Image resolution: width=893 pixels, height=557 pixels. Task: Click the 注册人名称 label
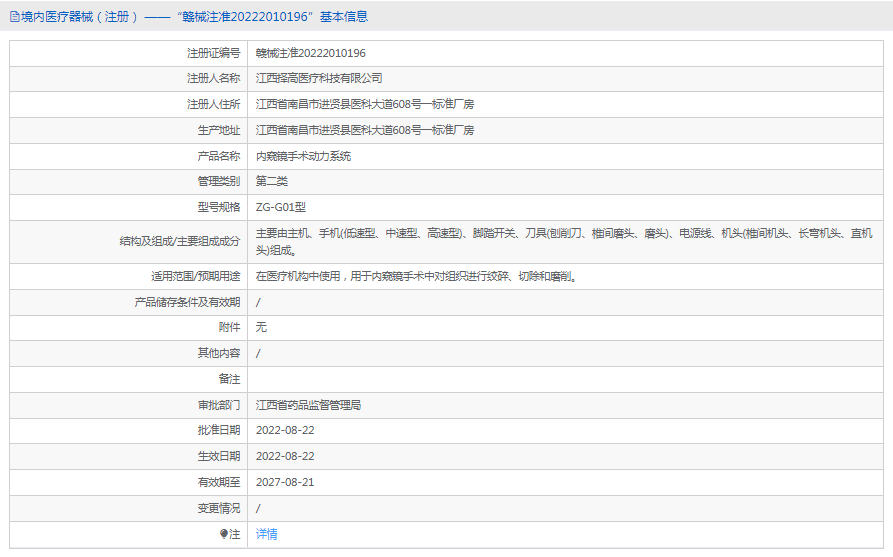click(214, 78)
